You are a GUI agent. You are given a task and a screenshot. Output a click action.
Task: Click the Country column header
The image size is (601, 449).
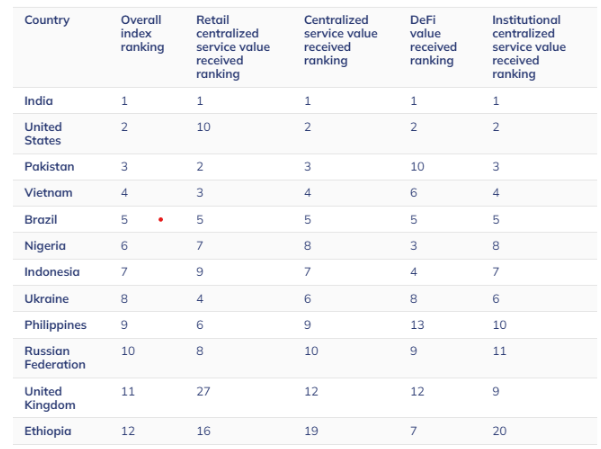pyautogui.click(x=47, y=20)
